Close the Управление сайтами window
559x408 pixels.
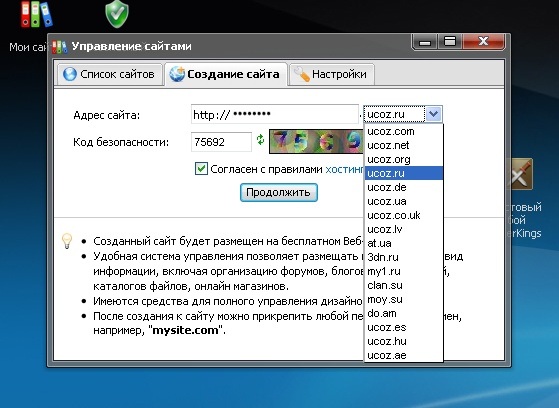pos(483,41)
